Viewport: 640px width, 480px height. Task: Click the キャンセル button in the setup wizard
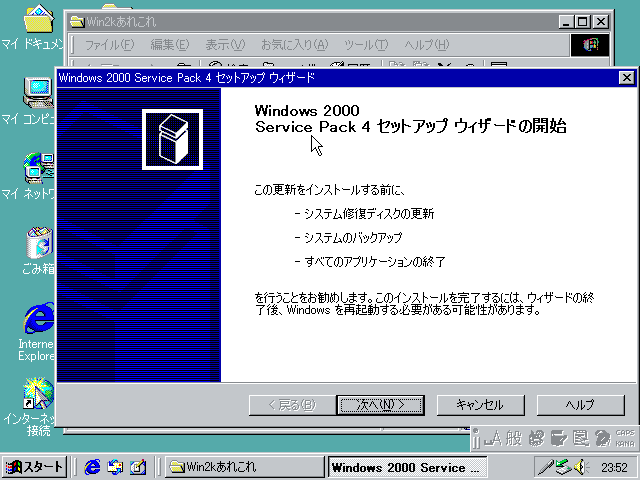coord(480,405)
